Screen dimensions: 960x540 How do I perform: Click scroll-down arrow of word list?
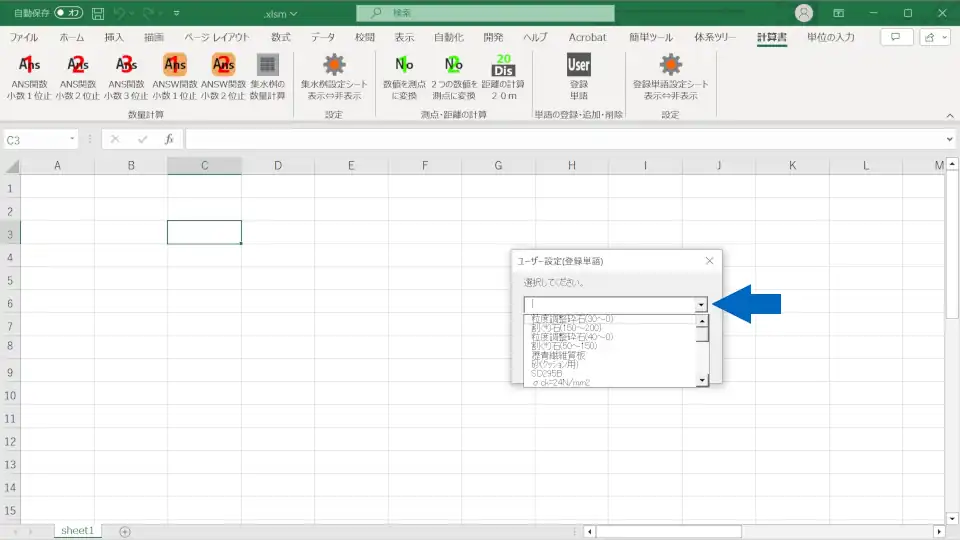702,380
